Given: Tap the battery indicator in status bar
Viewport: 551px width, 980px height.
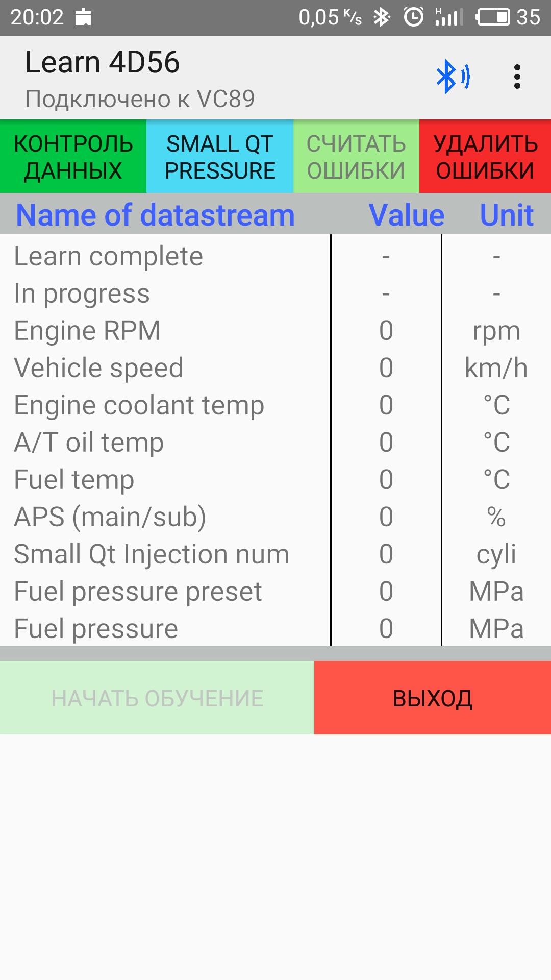Looking at the screenshot, I should [x=493, y=17].
